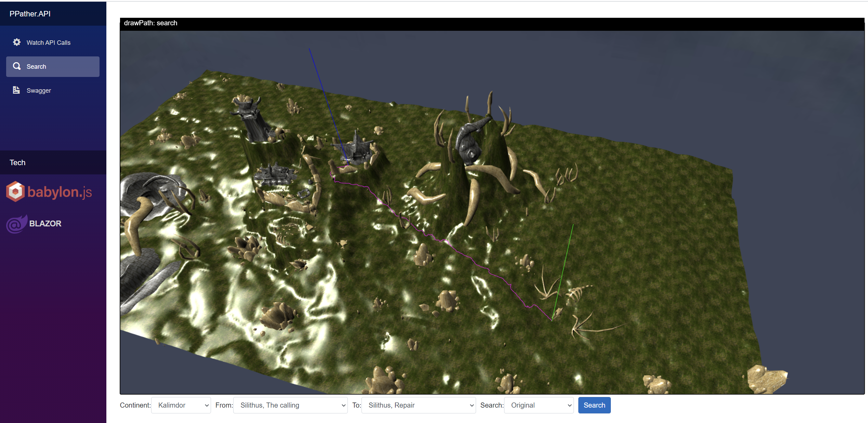Open the Watch API Calls page
This screenshot has width=868, height=423.
48,42
